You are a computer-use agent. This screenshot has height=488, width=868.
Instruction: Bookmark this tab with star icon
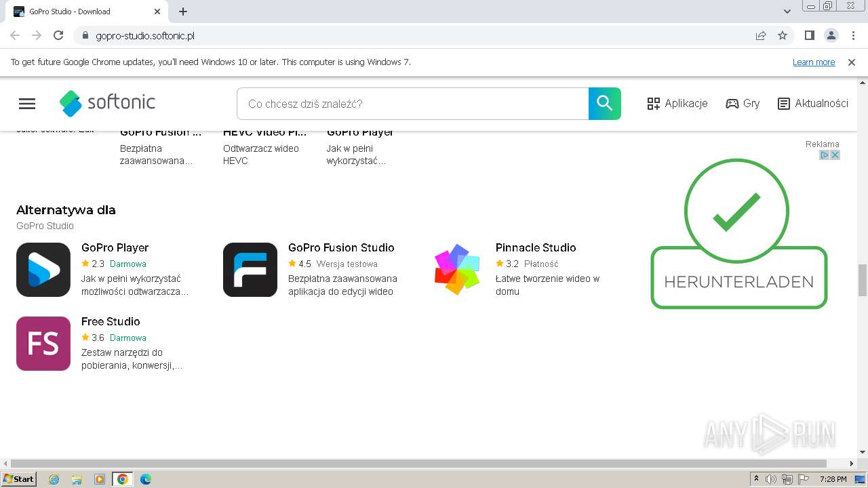[783, 36]
